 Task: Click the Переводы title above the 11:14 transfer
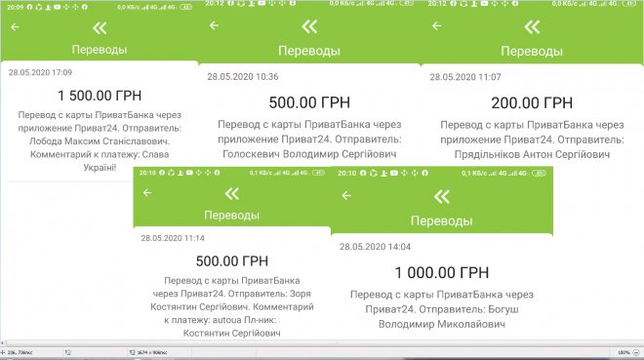pyautogui.click(x=231, y=215)
